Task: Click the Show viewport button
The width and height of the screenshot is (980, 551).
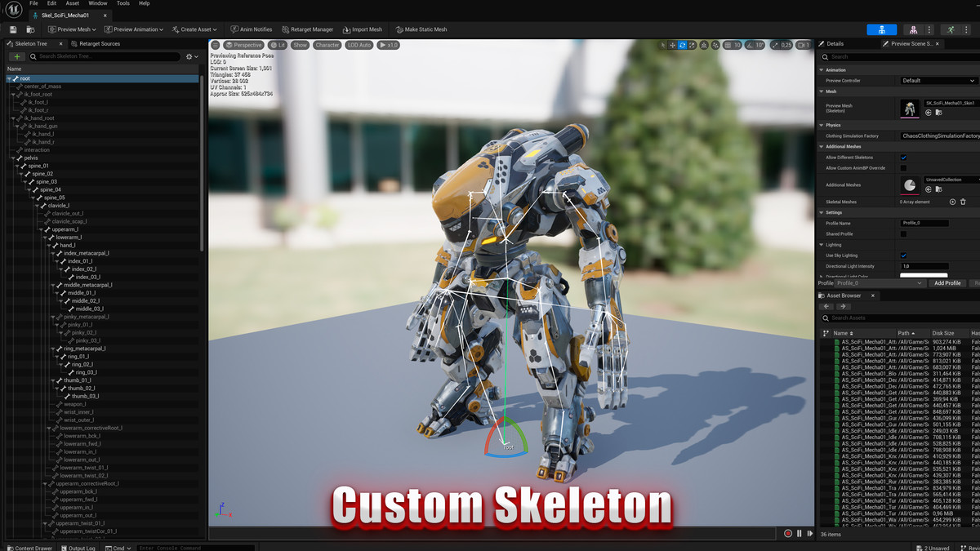Action: click(x=301, y=45)
